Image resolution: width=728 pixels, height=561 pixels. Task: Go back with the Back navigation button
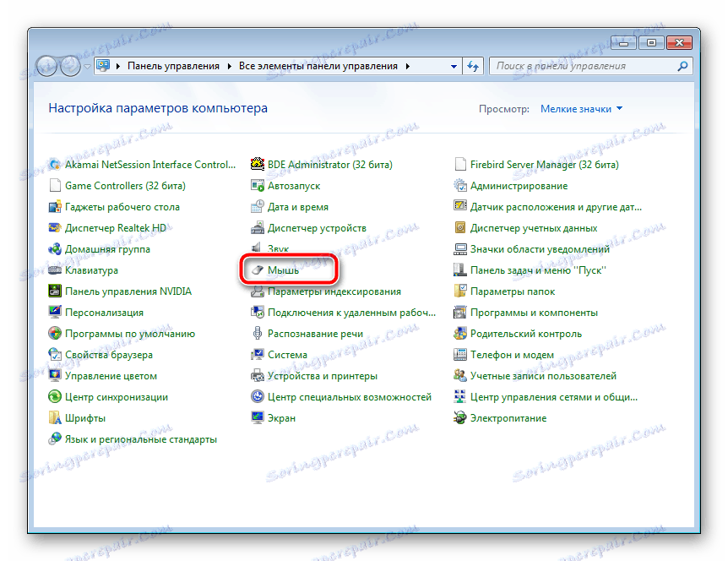(47, 67)
